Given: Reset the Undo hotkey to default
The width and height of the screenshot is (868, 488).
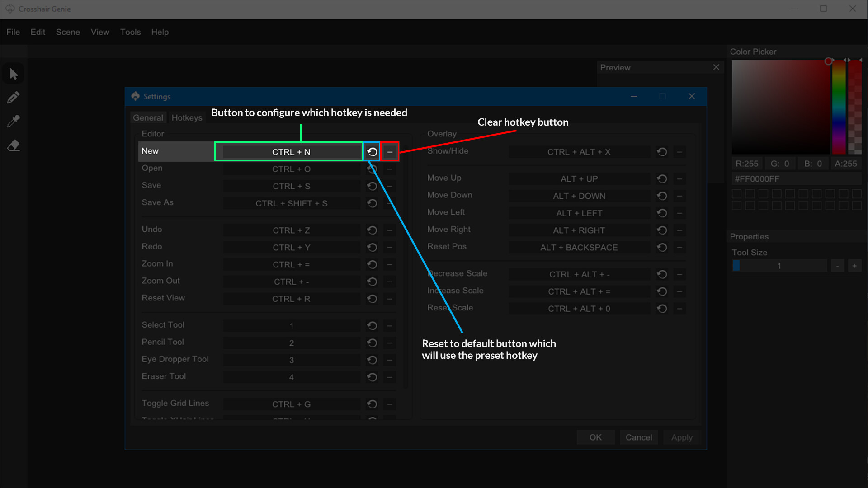Looking at the screenshot, I should (x=372, y=230).
